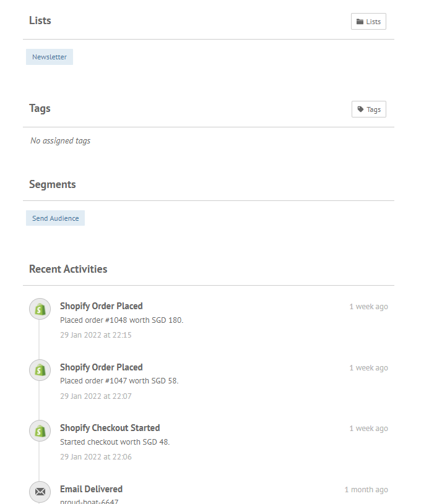The image size is (429, 504).
Task: Click the Segments section heading
Action: 52,184
